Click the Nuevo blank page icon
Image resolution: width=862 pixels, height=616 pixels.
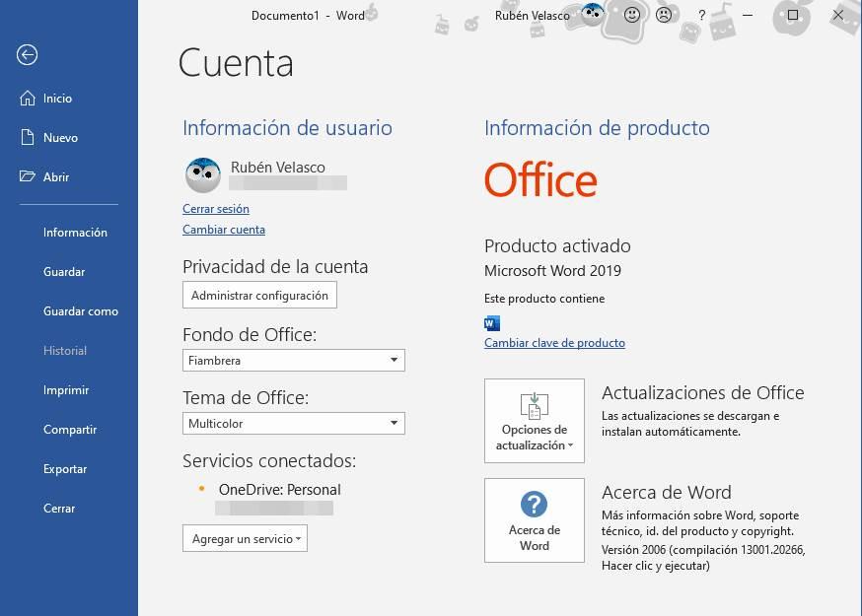(x=27, y=137)
